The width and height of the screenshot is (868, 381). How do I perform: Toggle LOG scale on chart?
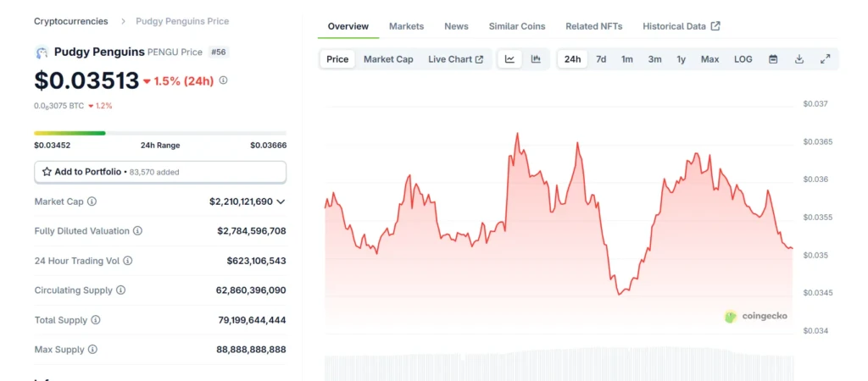743,59
